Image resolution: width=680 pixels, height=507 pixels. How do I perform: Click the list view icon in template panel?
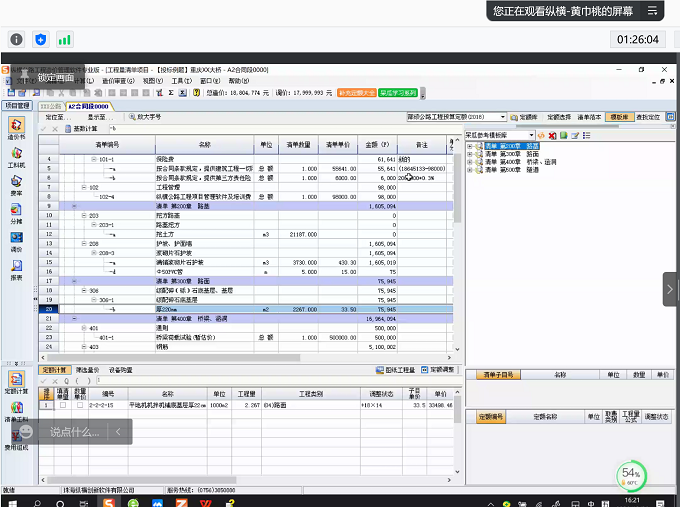tap(586, 135)
